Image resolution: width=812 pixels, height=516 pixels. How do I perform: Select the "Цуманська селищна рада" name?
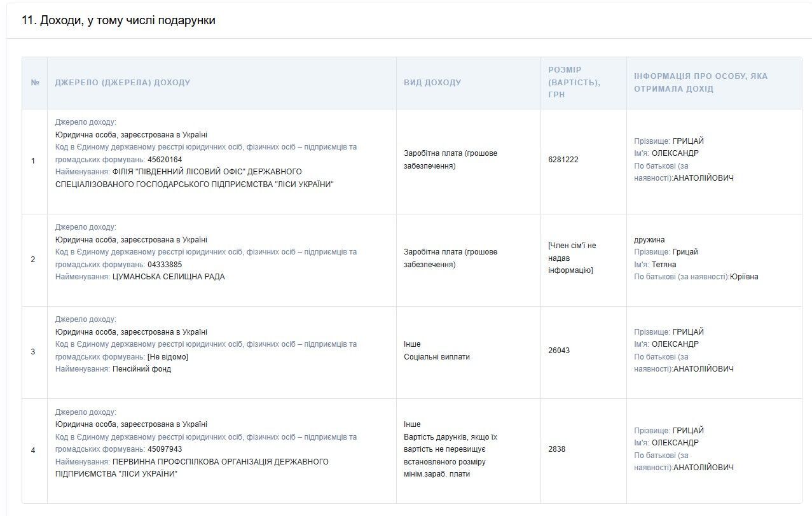[x=169, y=277]
